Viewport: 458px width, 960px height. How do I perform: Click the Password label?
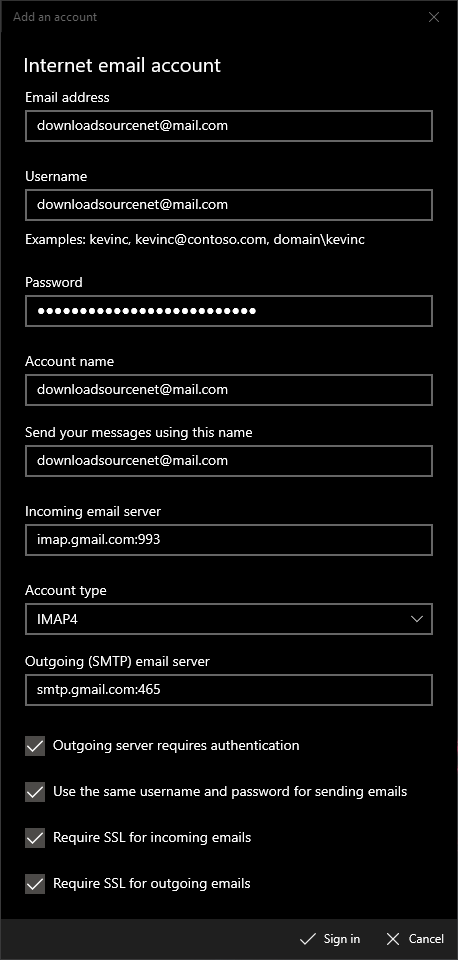[x=54, y=282]
